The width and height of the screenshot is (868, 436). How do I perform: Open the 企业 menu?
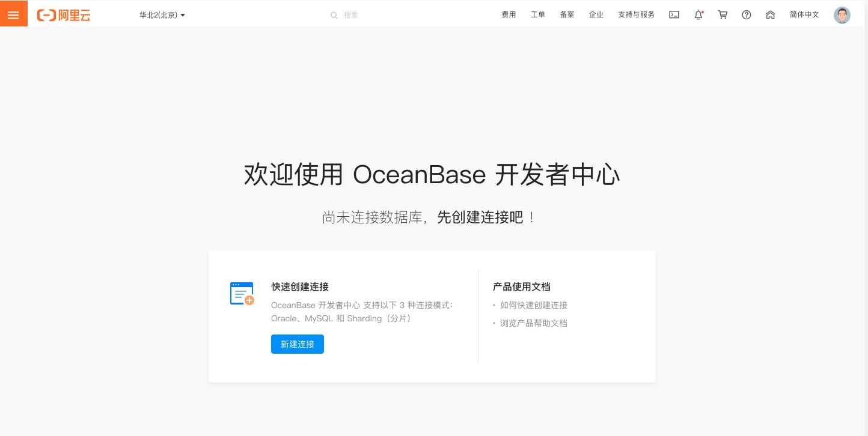[596, 15]
